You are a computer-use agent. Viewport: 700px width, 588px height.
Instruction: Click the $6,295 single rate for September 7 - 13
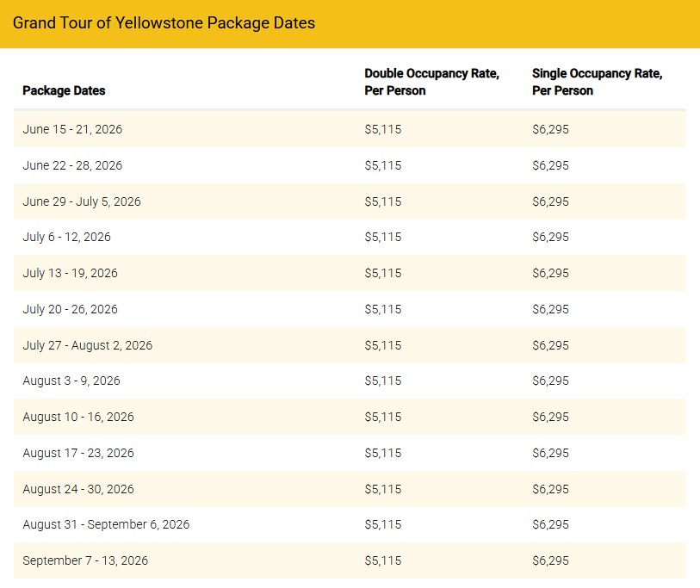click(550, 560)
